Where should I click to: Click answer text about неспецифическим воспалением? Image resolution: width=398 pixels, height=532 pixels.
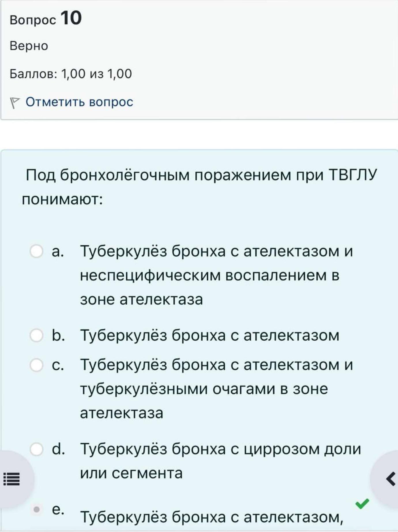click(x=216, y=275)
